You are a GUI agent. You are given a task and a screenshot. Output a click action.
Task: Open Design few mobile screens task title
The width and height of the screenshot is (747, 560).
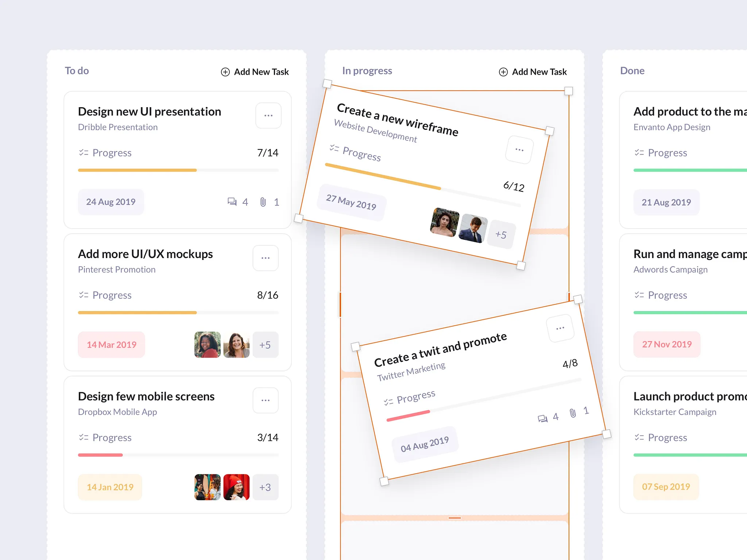[x=146, y=396]
